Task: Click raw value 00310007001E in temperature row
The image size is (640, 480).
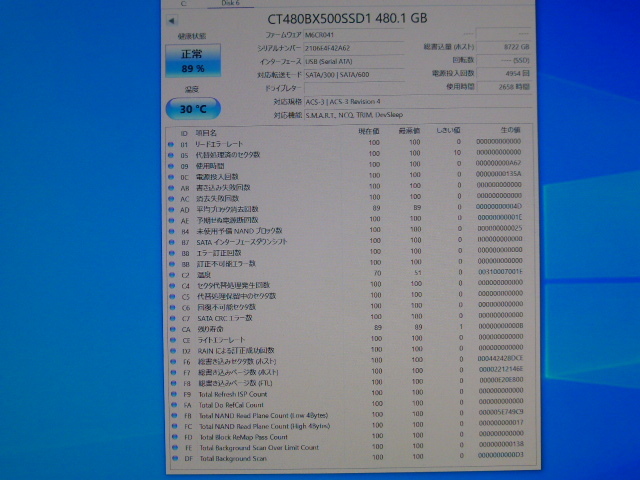Action: coord(500,271)
